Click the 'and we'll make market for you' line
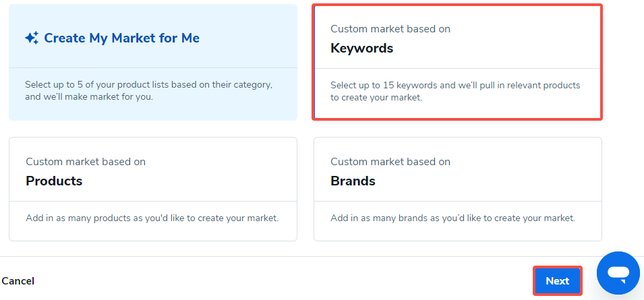The image size is (644, 300). (x=89, y=97)
